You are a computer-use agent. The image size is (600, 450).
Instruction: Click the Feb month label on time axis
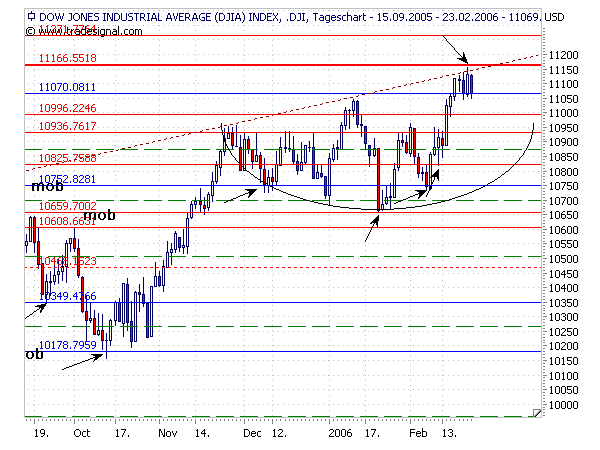[418, 434]
